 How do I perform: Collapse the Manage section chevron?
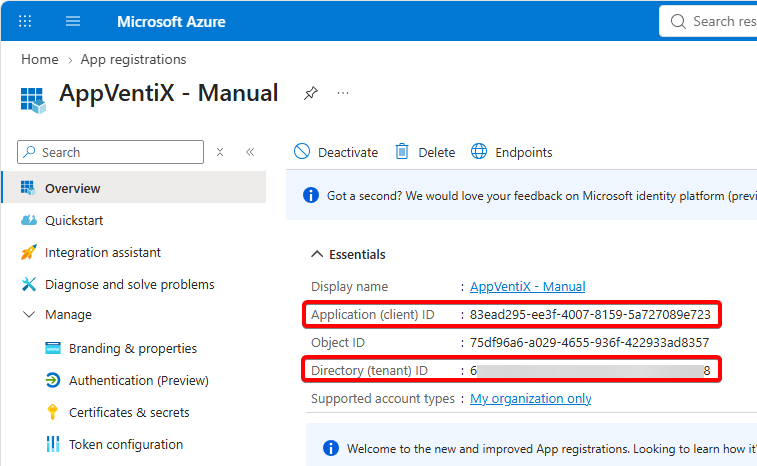[29, 314]
